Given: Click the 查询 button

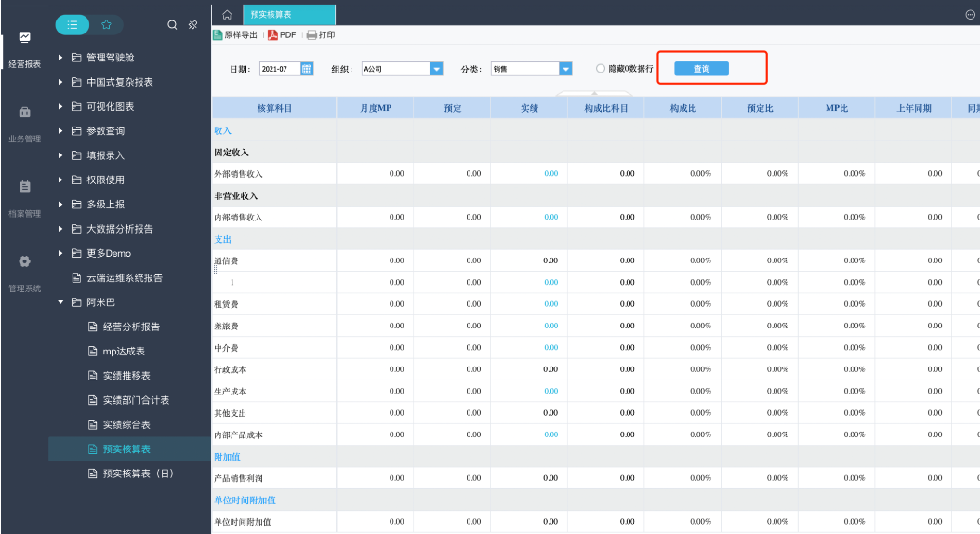Looking at the screenshot, I should tap(701, 69).
